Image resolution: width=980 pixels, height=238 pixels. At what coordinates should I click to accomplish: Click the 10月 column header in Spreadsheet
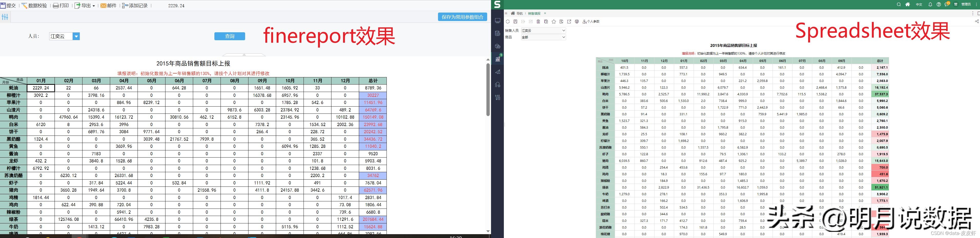624,61
